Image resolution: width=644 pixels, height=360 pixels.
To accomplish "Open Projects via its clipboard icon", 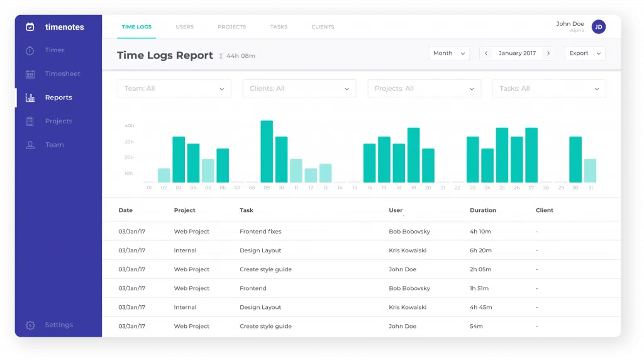I will [x=30, y=121].
